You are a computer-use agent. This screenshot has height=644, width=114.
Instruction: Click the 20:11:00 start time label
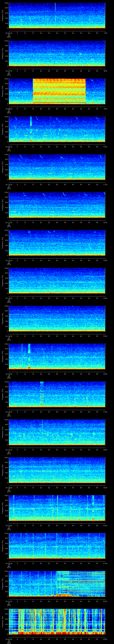[9, 223]
